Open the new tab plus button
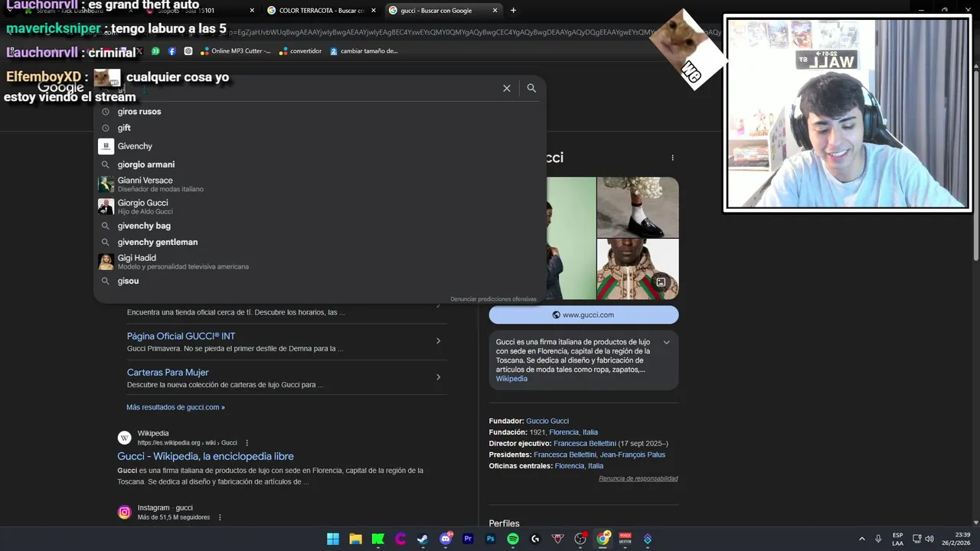The height and width of the screenshot is (551, 980). pos(513,11)
